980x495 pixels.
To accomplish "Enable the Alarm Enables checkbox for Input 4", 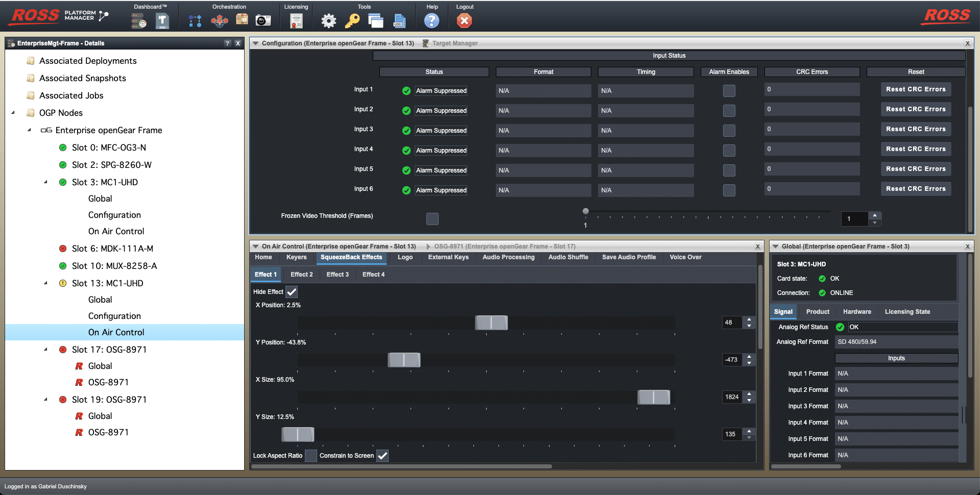I will [729, 151].
